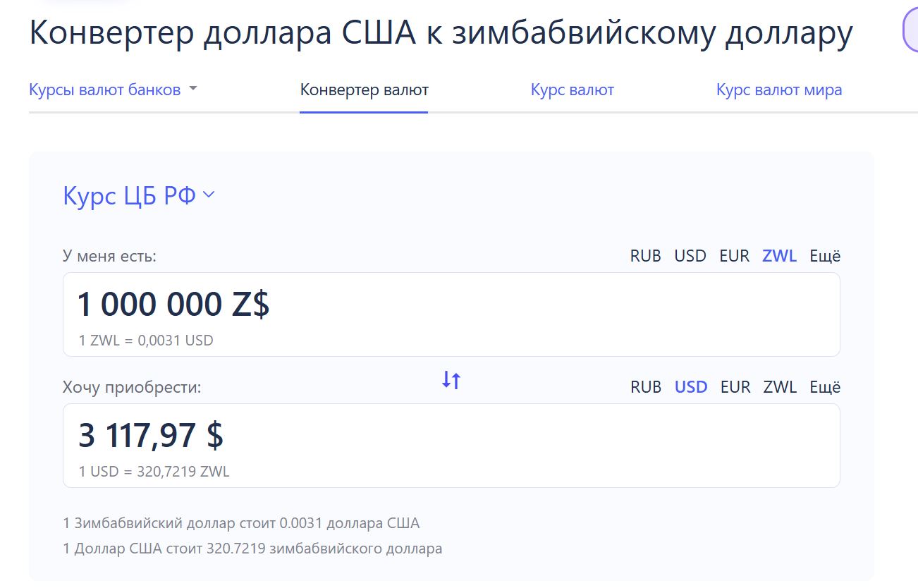Open Ещё currencies in the Хочу приобрести row
The width and height of the screenshot is (918, 588).
[825, 387]
